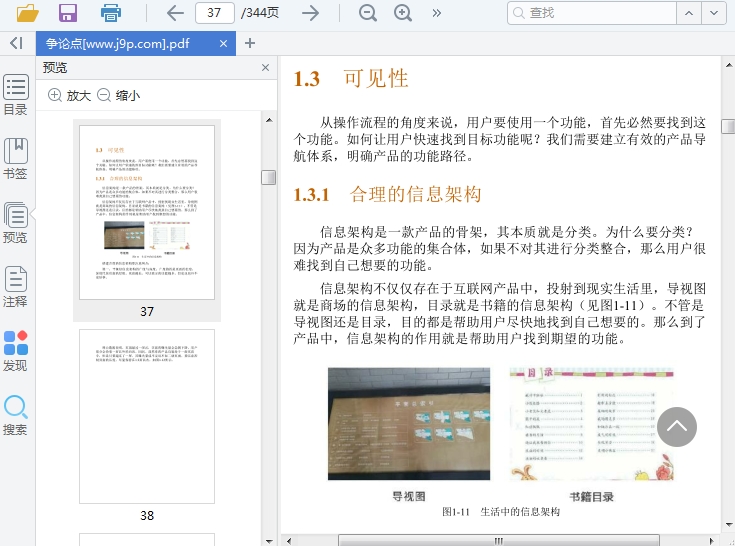The image size is (735, 546).
Task: Click the page number field showing 37
Action: (215, 13)
